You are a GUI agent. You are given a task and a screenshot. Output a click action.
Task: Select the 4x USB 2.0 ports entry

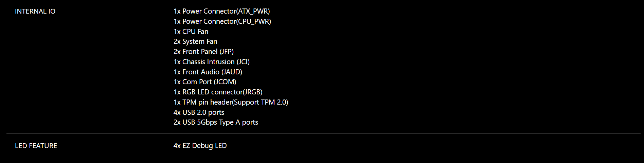coord(199,112)
